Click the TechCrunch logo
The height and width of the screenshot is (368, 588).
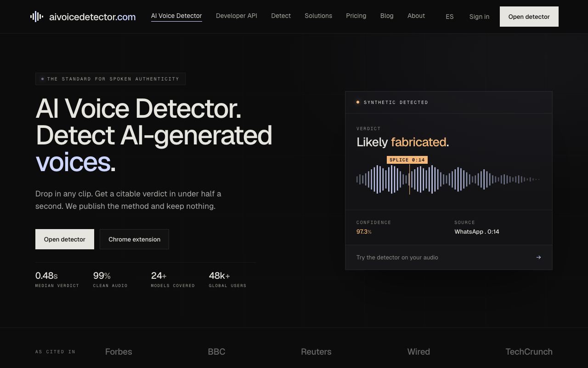point(529,352)
